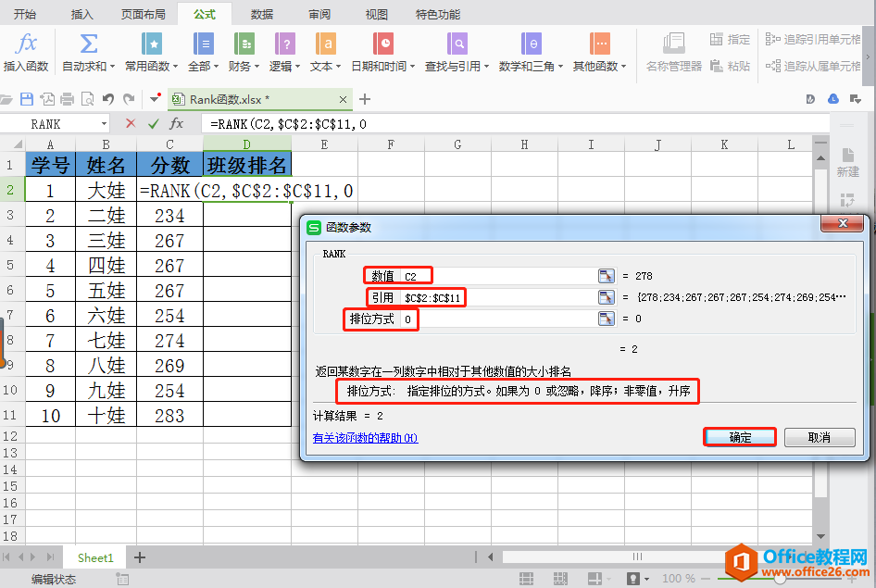Click the zoom slider handle
Image resolution: width=876 pixels, height=588 pixels.
pos(780,579)
